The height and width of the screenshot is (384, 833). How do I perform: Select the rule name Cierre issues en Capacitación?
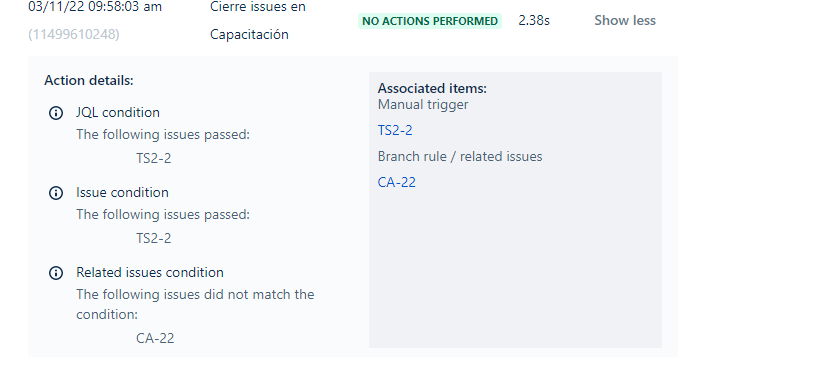258,21
